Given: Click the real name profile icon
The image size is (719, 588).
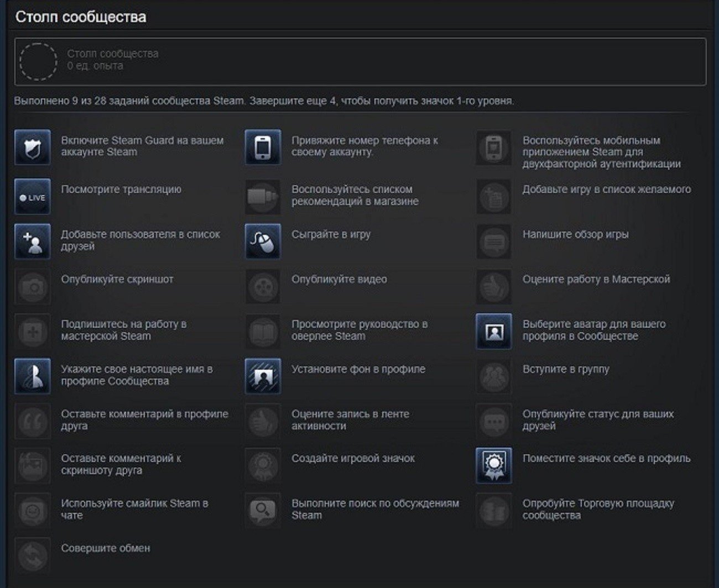Looking at the screenshot, I should coord(33,376).
